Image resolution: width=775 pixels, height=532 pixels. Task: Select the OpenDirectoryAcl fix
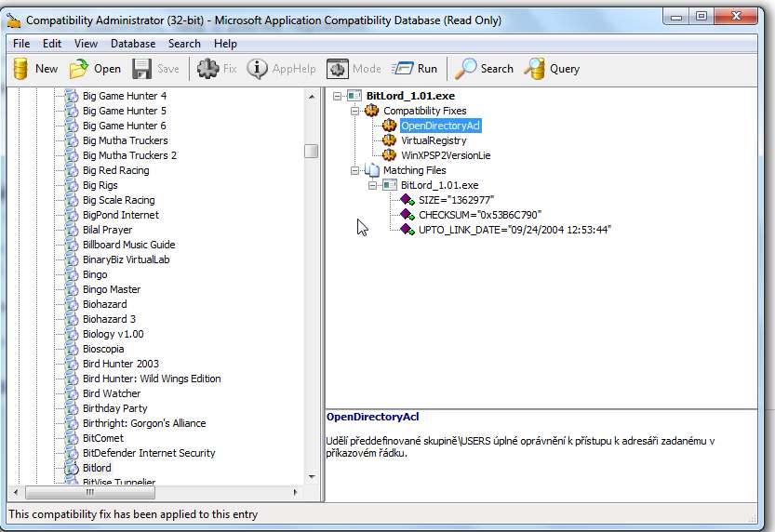point(440,126)
